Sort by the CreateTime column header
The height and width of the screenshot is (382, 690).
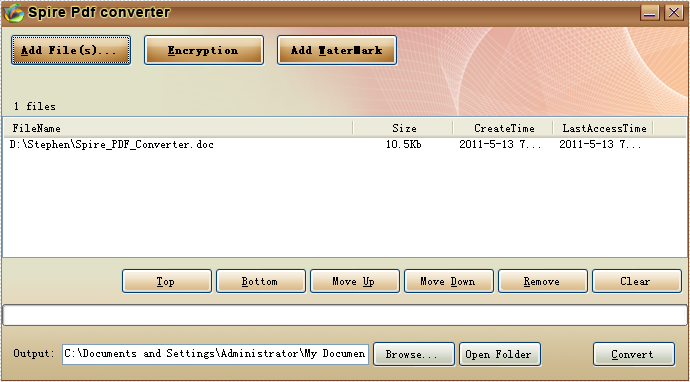tap(503, 128)
